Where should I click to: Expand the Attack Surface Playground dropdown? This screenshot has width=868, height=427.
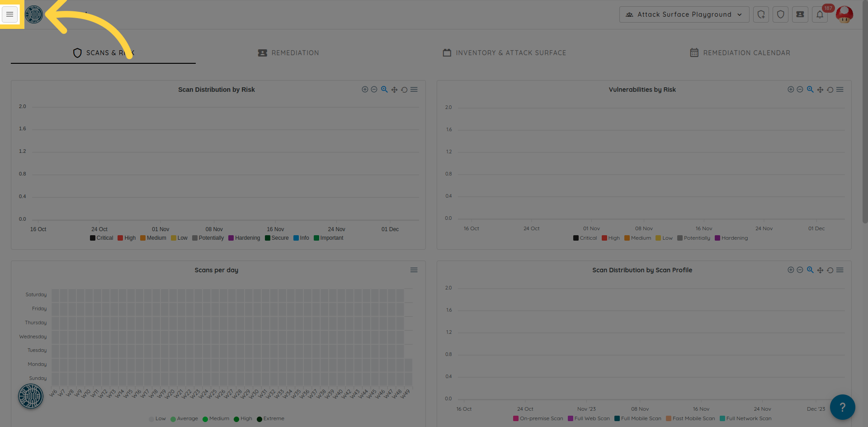tap(684, 14)
